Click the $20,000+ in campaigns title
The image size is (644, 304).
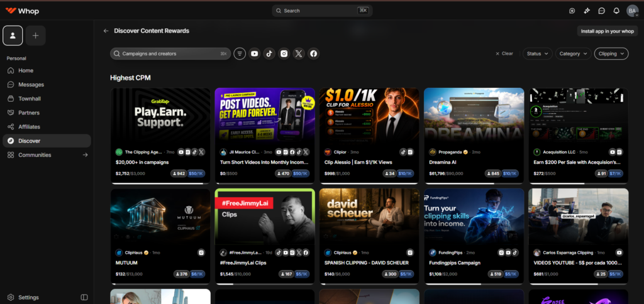coord(142,163)
